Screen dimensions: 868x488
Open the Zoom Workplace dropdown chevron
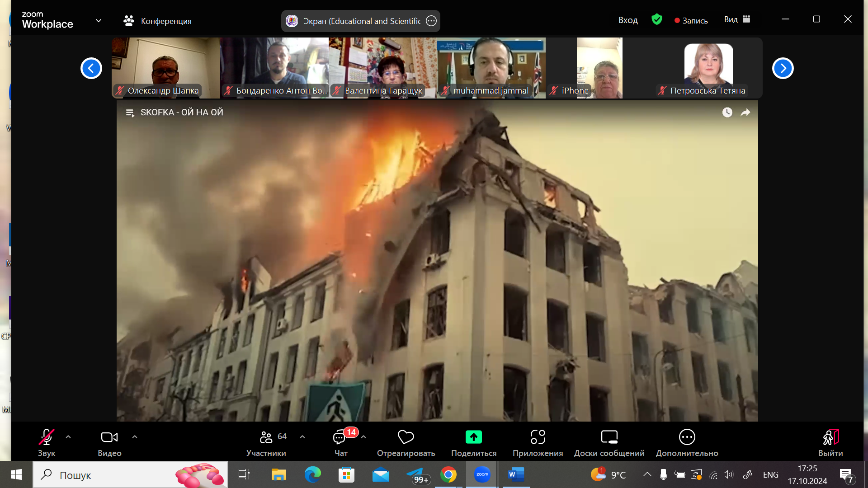[x=99, y=21]
